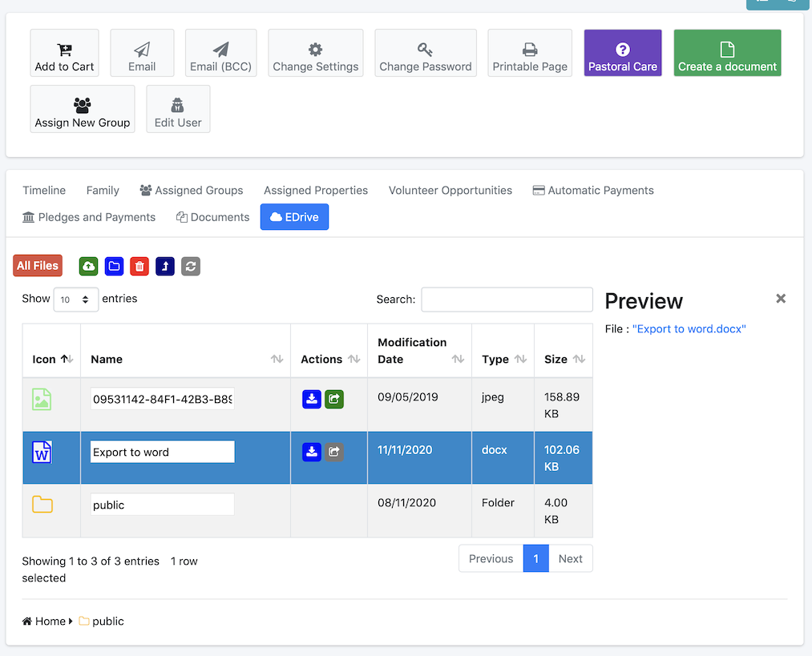Click Home in the breadcrumb
Image resolution: width=812 pixels, height=656 pixels.
click(44, 621)
